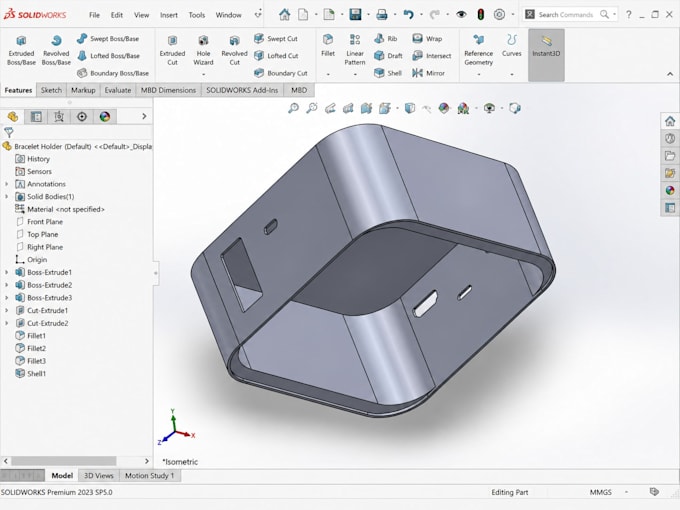Screen dimensions: 680x510
Task: Toggle the hide/show items eye icon
Action: click(x=461, y=14)
